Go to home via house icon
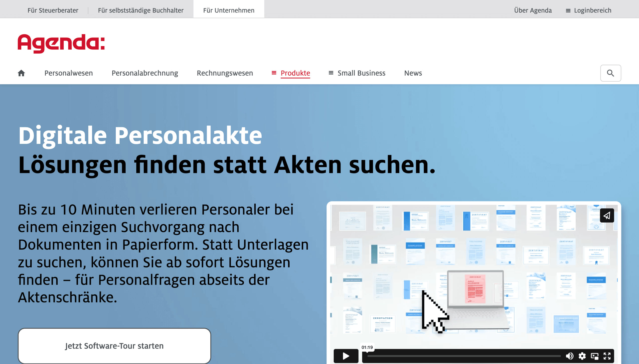The height and width of the screenshot is (364, 639). click(21, 73)
